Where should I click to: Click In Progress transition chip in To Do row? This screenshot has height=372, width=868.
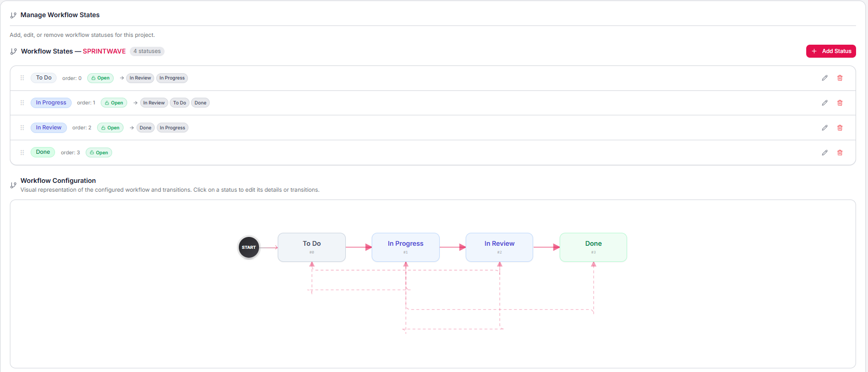pos(172,78)
